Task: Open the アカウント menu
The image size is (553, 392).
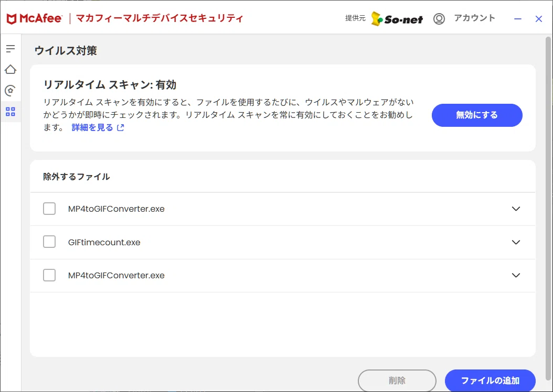Action: [x=474, y=18]
